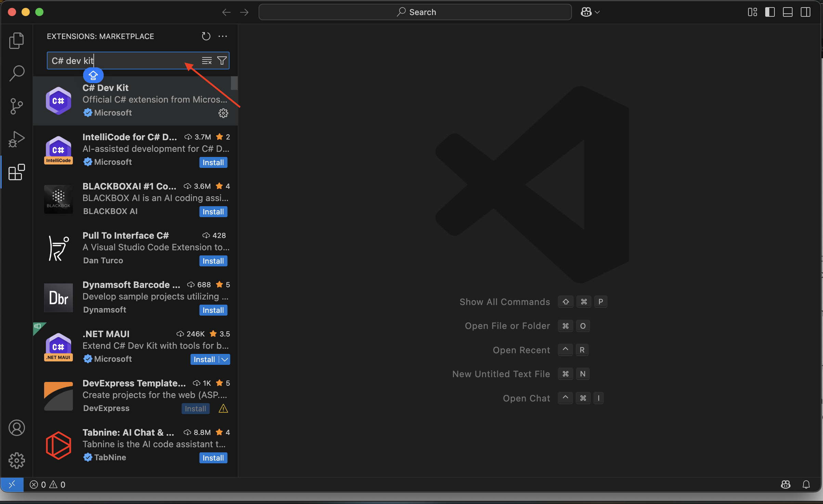Select the Extensions view icon

(x=16, y=172)
